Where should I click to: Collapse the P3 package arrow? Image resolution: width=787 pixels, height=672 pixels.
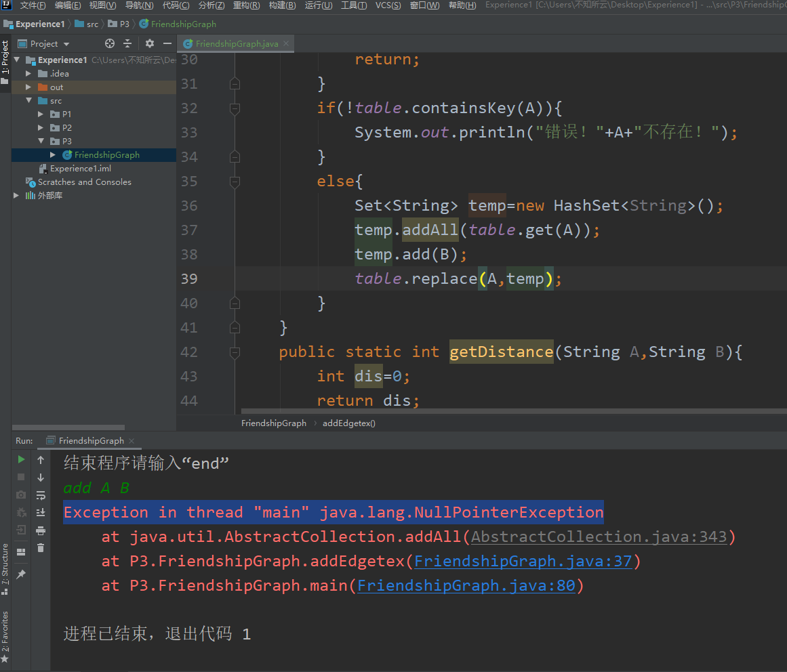pyautogui.click(x=41, y=141)
